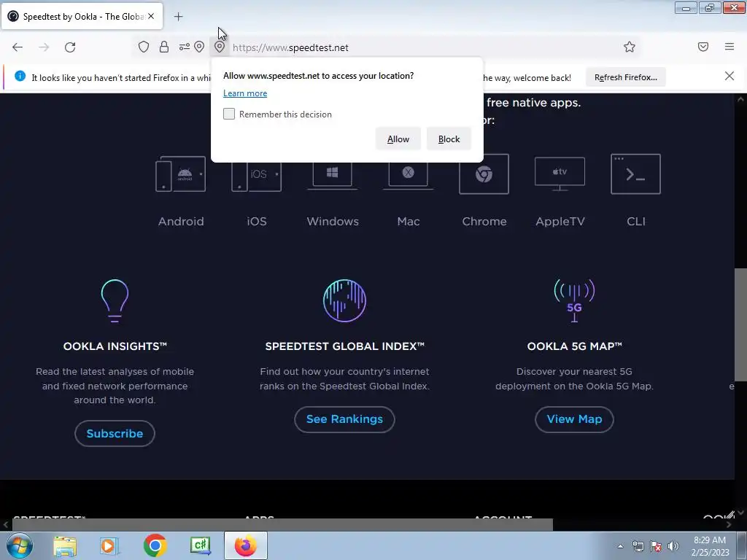The image size is (747, 560).
Task: Reload the current page
Action: click(x=70, y=47)
